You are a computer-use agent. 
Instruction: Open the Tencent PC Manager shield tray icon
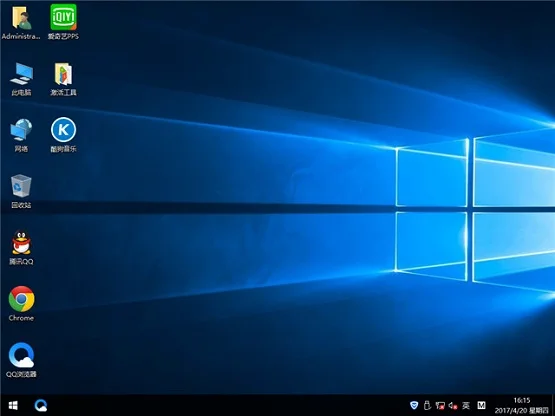pos(414,405)
